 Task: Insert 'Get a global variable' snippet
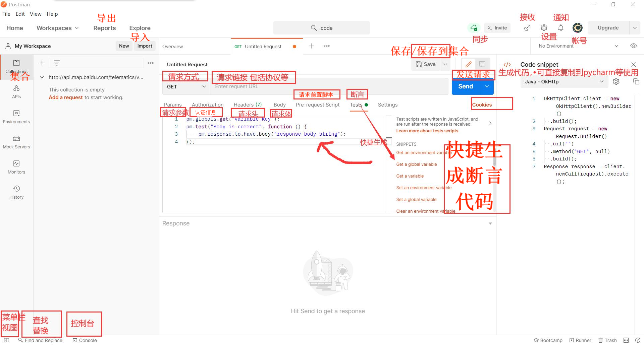click(x=417, y=164)
